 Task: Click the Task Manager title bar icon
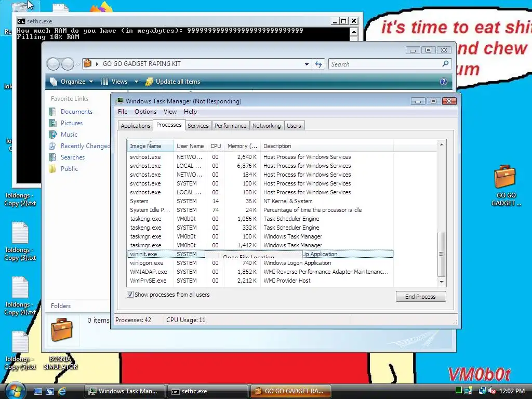[x=119, y=101]
